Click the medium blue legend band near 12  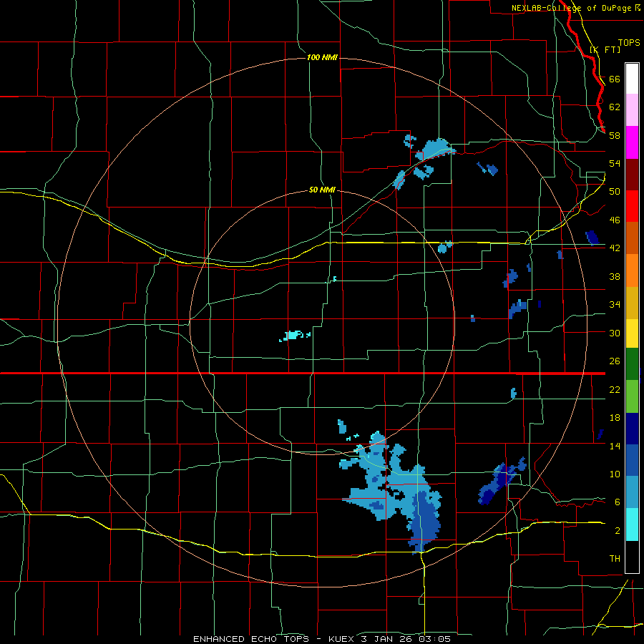click(632, 460)
